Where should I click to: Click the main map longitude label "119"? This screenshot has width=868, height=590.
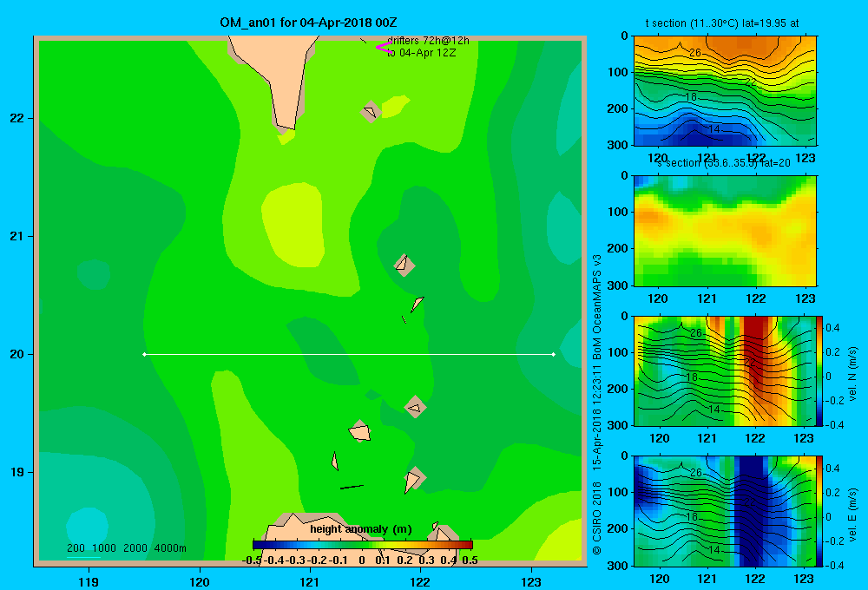(x=89, y=581)
